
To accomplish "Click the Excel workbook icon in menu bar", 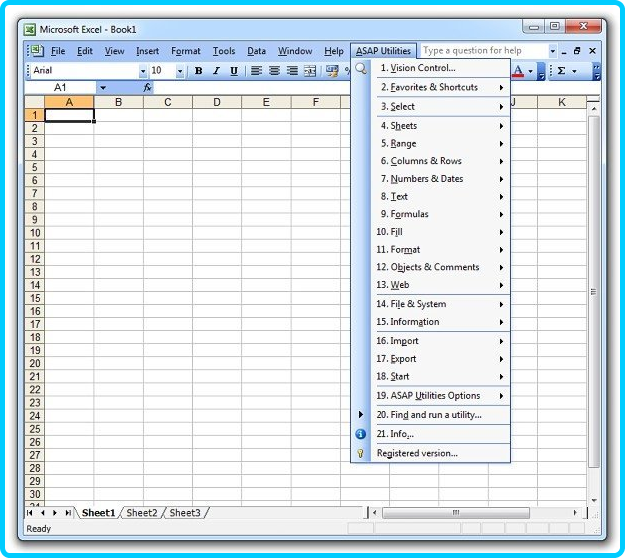I will pos(37,51).
